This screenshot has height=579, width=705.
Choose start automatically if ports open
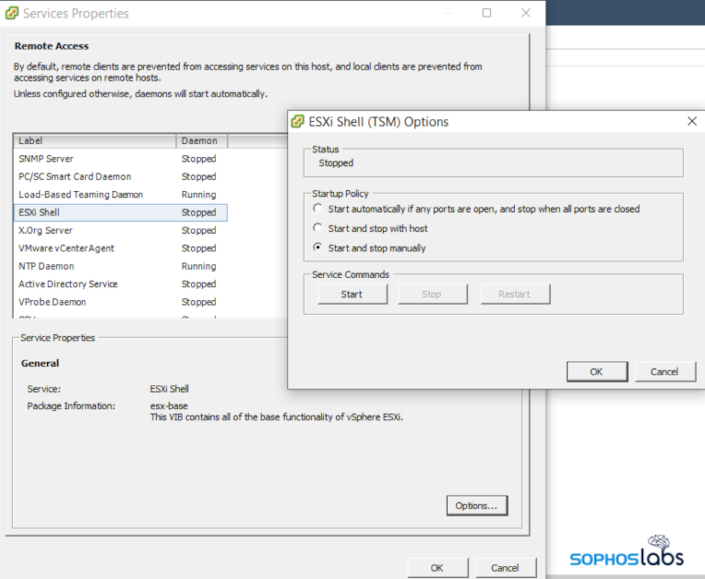coord(318,209)
